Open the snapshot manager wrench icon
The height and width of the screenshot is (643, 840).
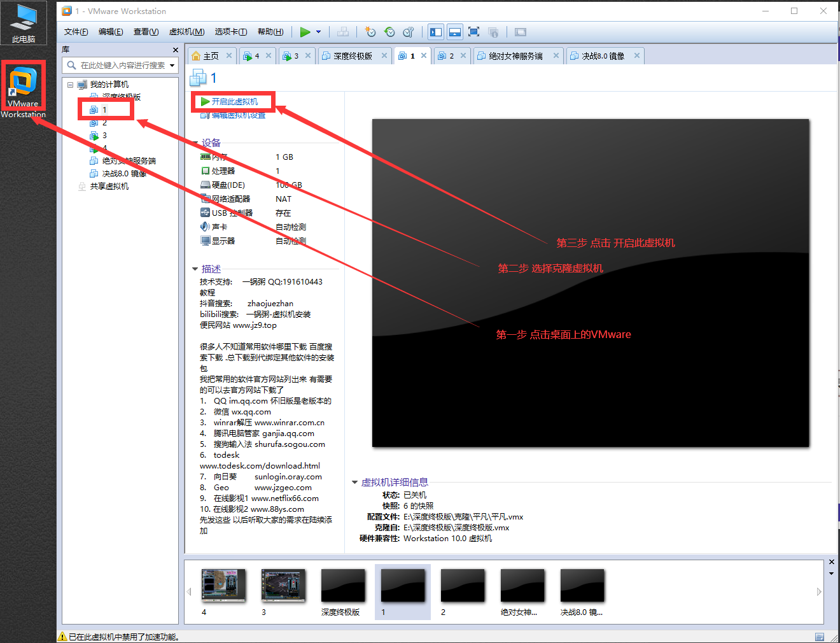(409, 32)
